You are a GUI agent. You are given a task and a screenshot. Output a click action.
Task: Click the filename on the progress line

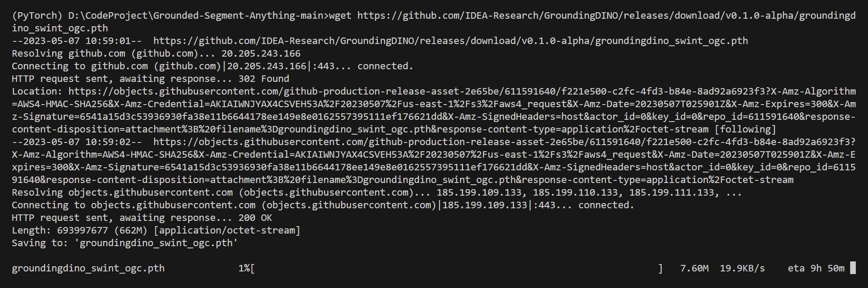pyautogui.click(x=88, y=268)
